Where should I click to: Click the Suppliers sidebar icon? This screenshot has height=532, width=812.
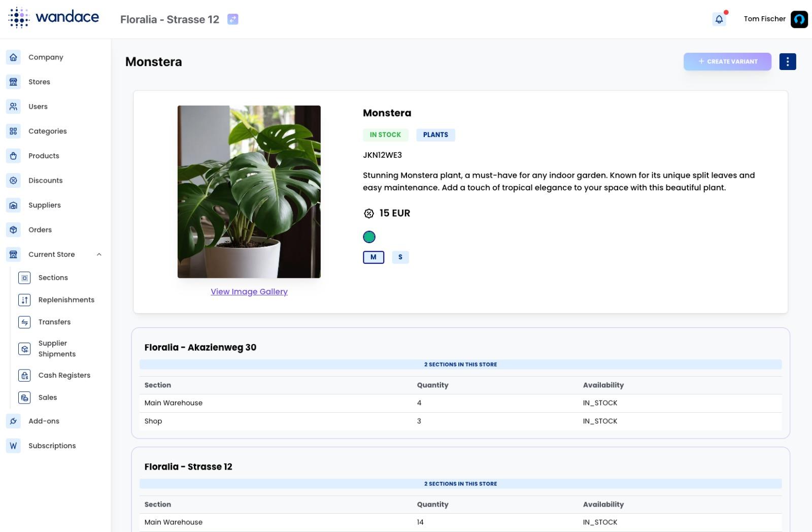tap(14, 205)
